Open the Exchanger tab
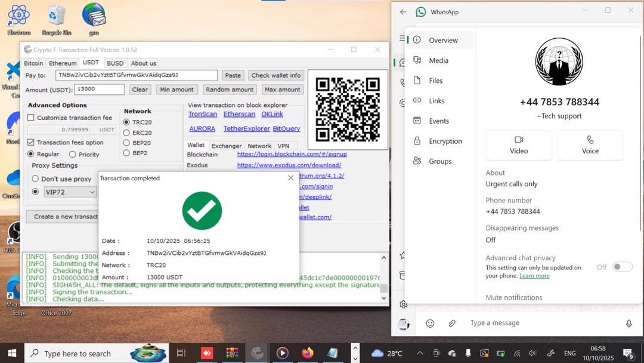This screenshot has height=363, width=644. [227, 146]
